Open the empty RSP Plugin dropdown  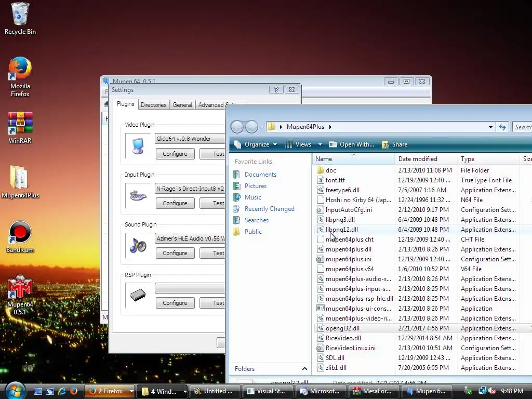190,288
